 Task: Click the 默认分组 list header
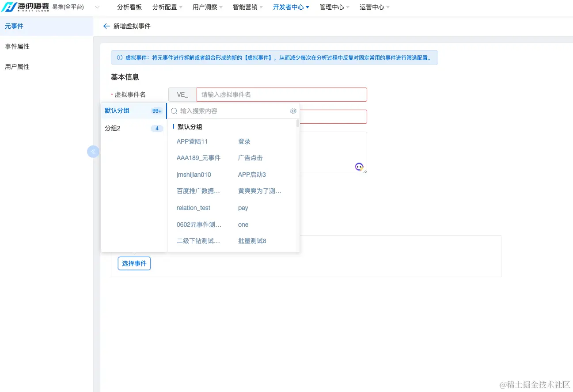tap(190, 127)
